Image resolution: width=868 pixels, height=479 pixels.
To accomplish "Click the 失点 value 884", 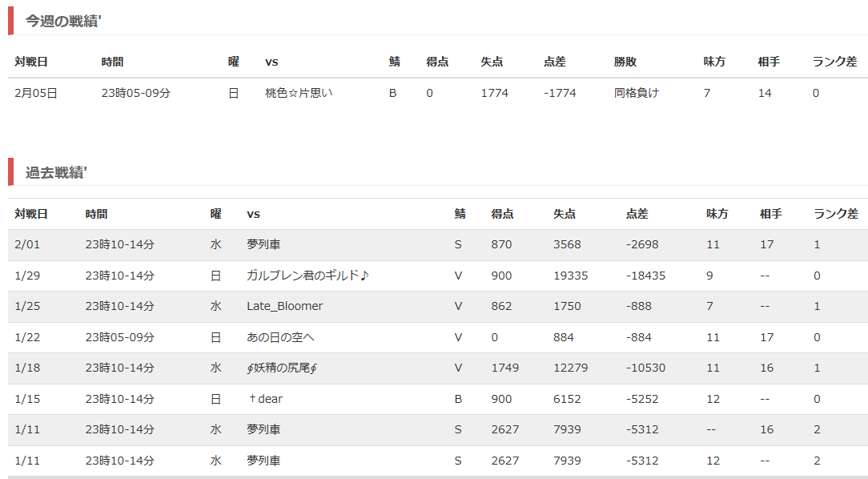I will 564,337.
